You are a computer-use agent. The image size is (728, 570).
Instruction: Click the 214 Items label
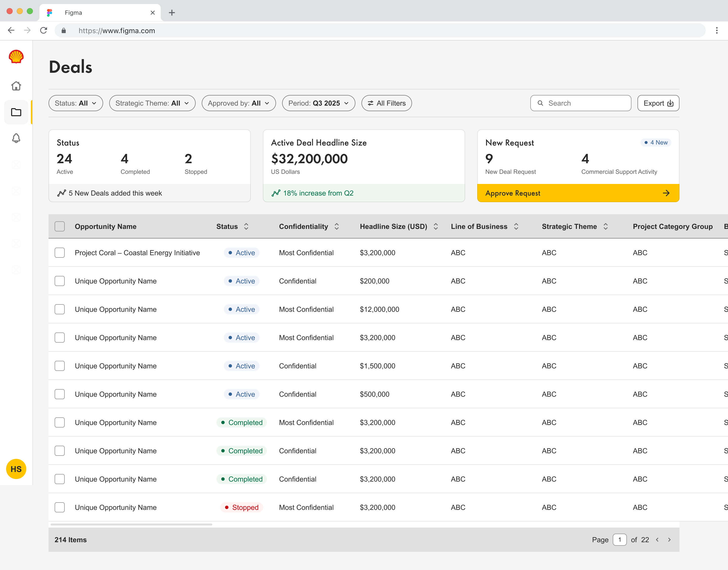coord(71,540)
